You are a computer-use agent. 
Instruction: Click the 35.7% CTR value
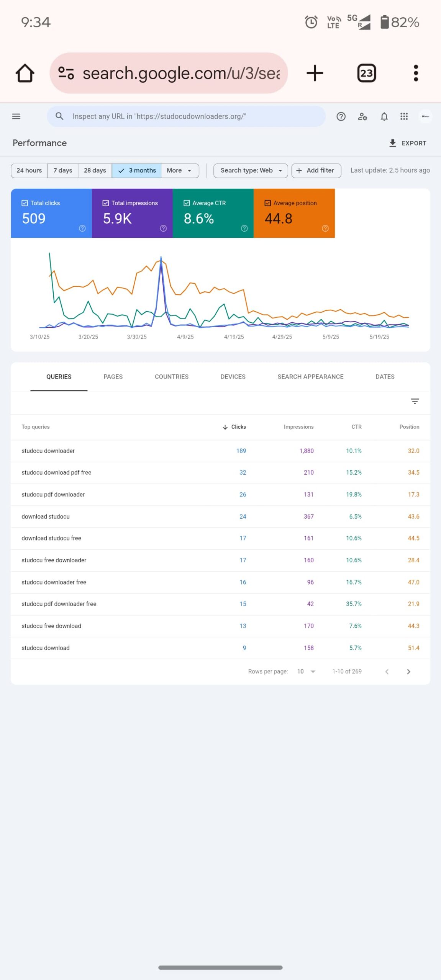[x=354, y=604]
